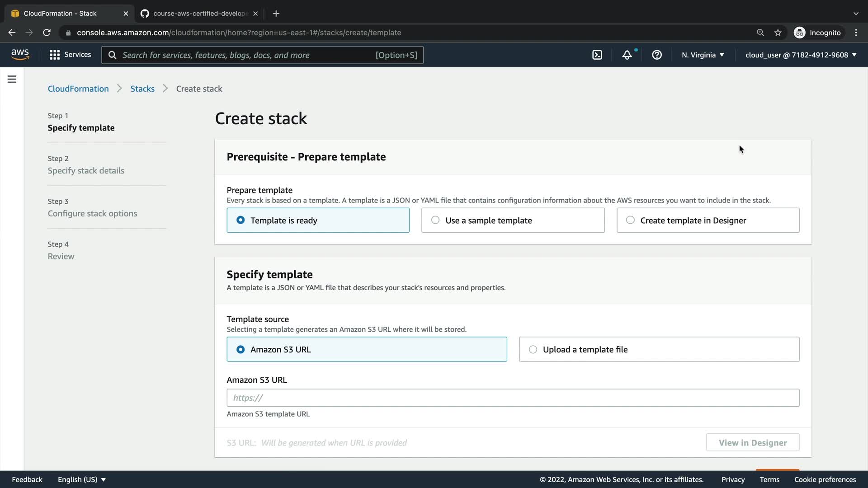868x488 pixels.
Task: Bookmark this page with star icon
Action: click(778, 33)
